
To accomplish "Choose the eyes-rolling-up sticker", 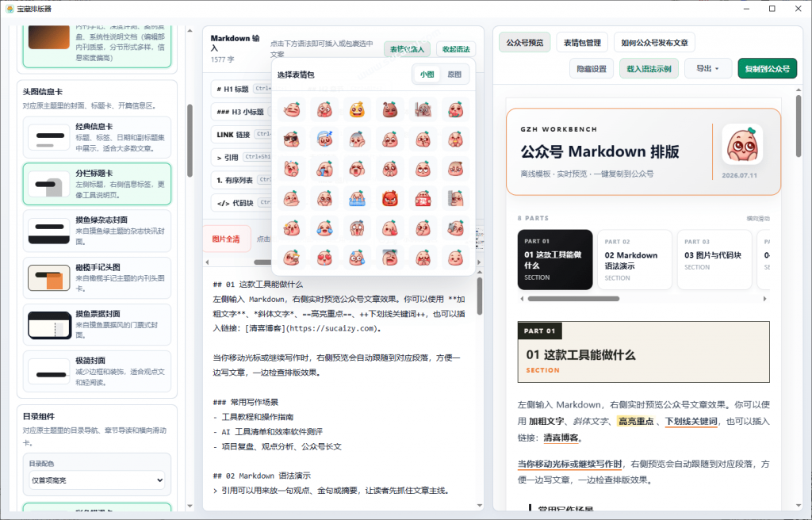I will pos(423,169).
